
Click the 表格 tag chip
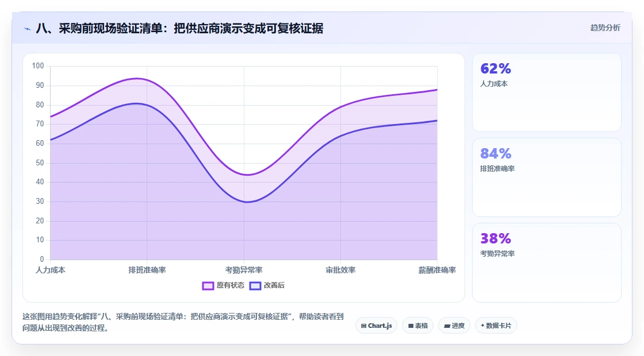click(417, 326)
